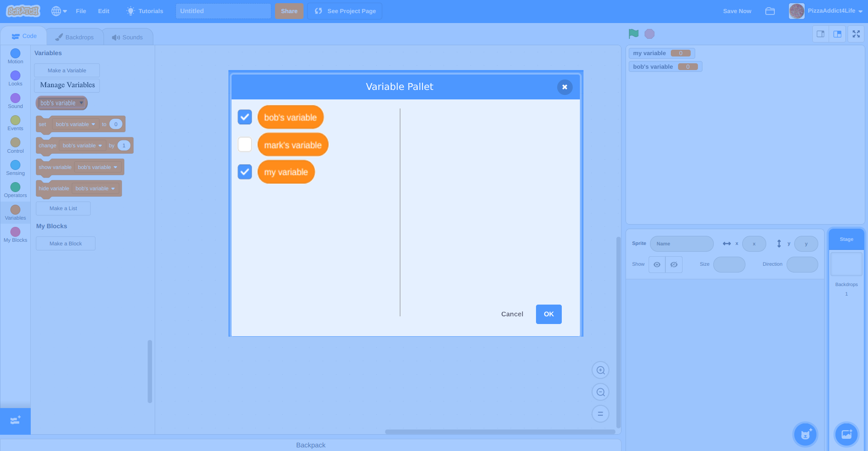This screenshot has height=451, width=868.
Task: Open the PizzaAddict4Life account menu
Action: [x=825, y=11]
